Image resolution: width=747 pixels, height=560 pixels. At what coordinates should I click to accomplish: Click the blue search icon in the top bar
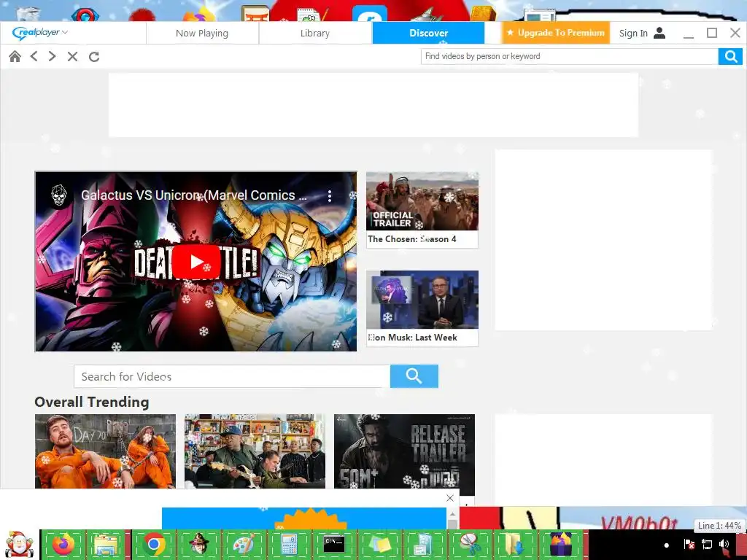[x=730, y=57]
